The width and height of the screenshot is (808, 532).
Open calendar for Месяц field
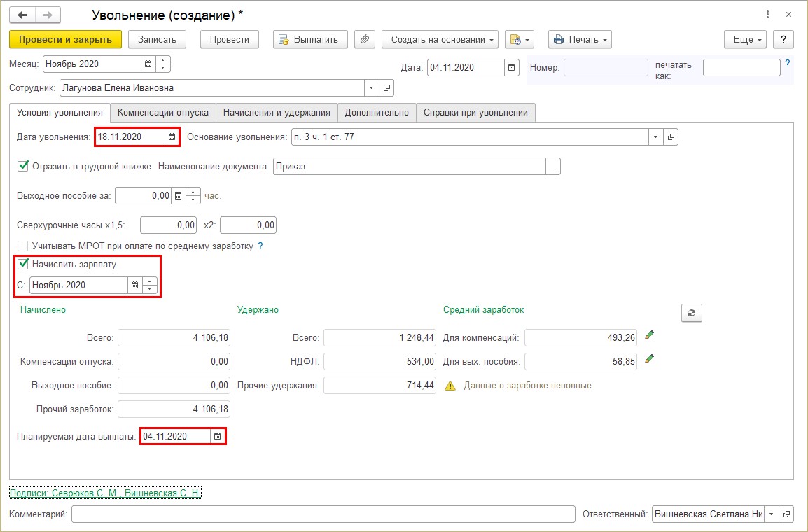coord(148,64)
